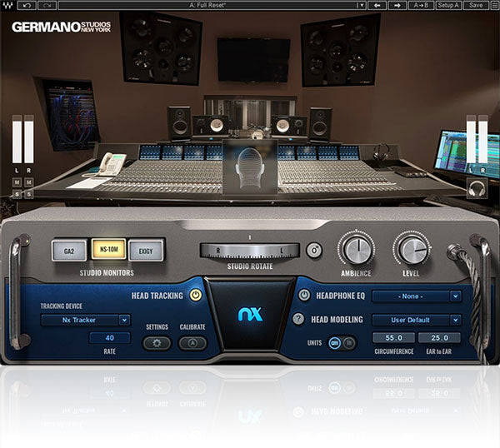Expand Head Modeling list with arrow
The width and height of the screenshot is (500, 448).
pos(456,320)
